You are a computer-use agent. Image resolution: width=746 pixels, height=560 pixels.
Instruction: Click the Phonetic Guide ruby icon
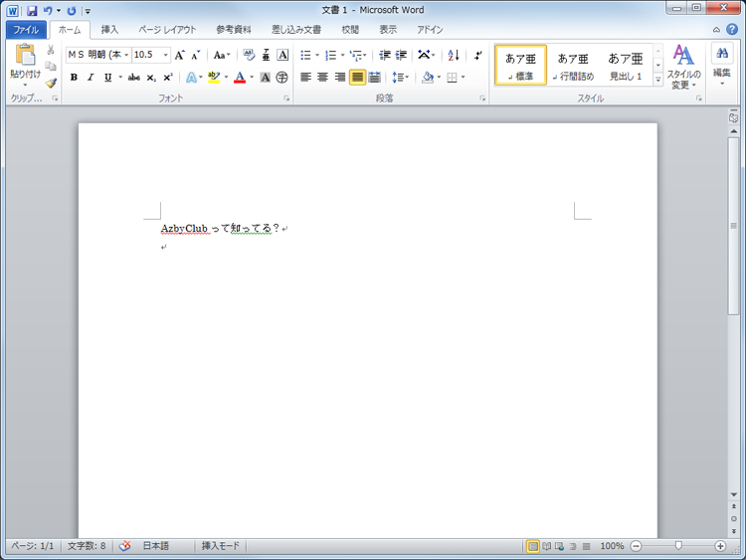[x=266, y=55]
